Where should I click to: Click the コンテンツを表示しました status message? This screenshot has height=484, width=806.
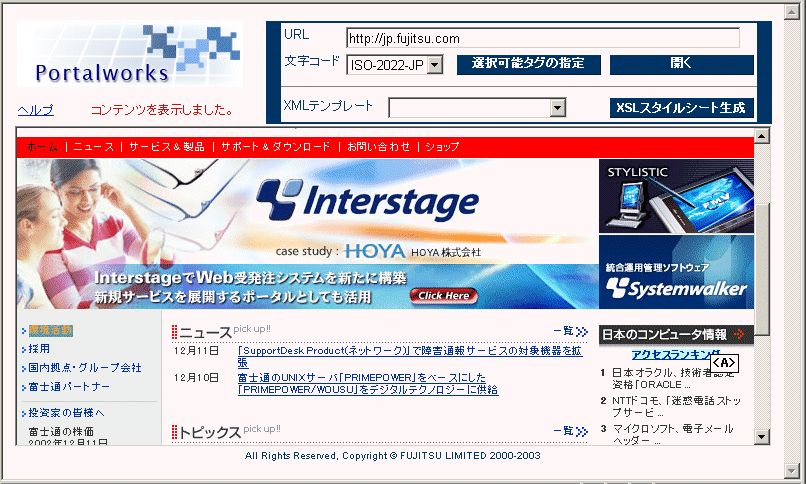(x=163, y=110)
